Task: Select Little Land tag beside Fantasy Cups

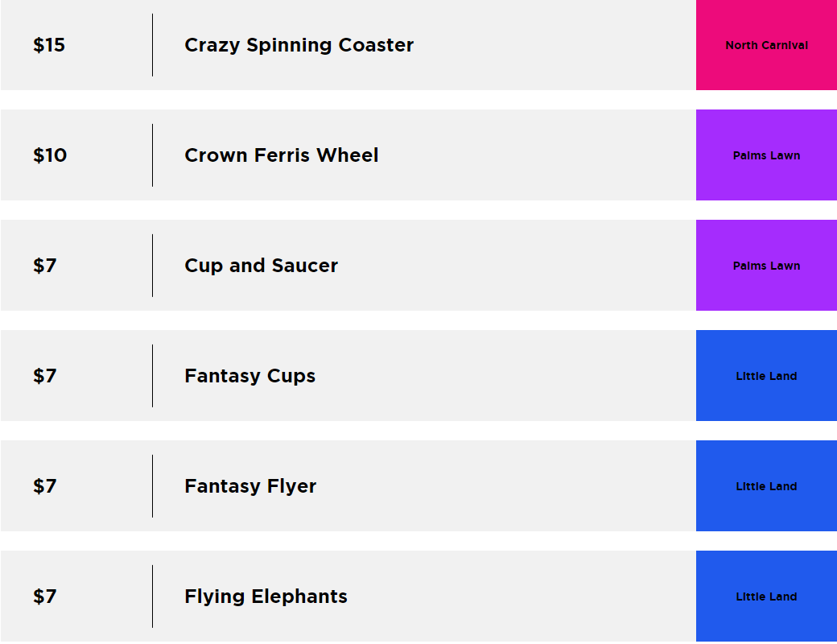Action: [x=766, y=376]
